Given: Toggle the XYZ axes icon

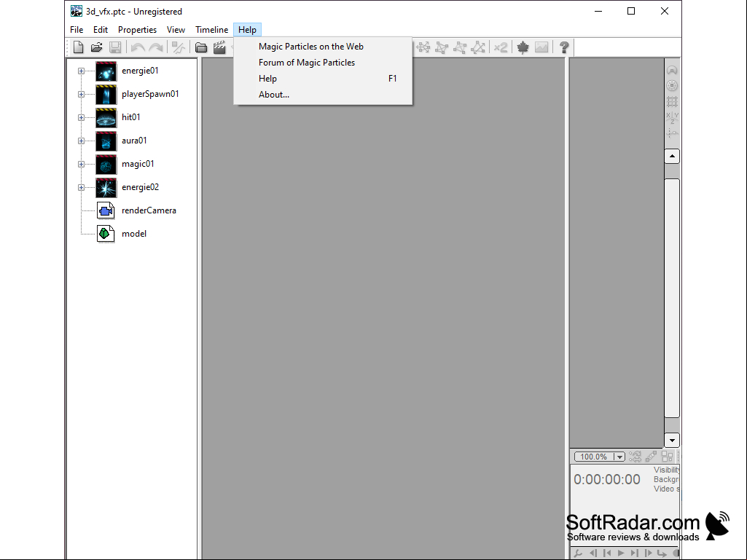Looking at the screenshot, I should click(672, 117).
